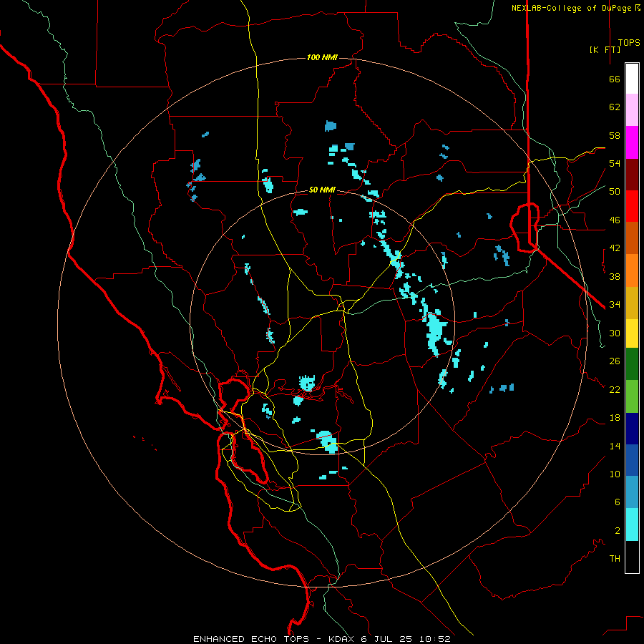Click the gold legend swatch near 34
This screenshot has height=644, width=644.
coord(632,303)
